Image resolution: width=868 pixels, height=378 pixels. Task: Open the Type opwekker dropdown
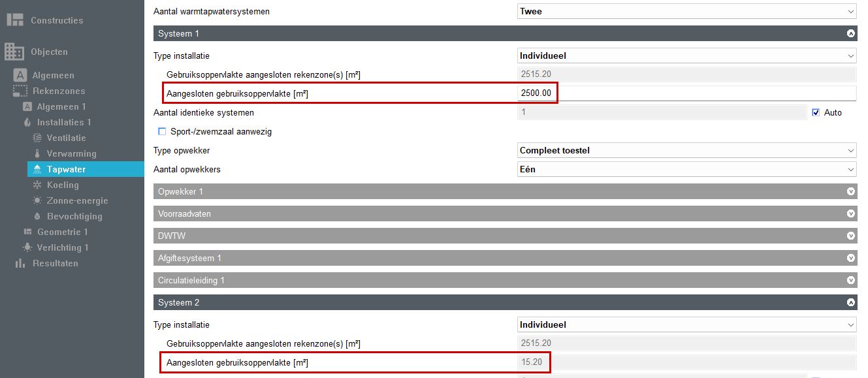point(686,150)
